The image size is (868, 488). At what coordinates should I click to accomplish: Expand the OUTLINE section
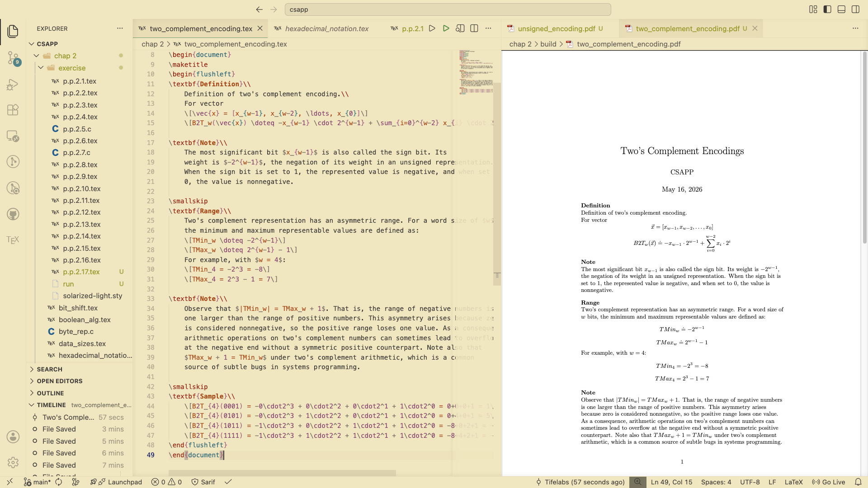pos(80,393)
